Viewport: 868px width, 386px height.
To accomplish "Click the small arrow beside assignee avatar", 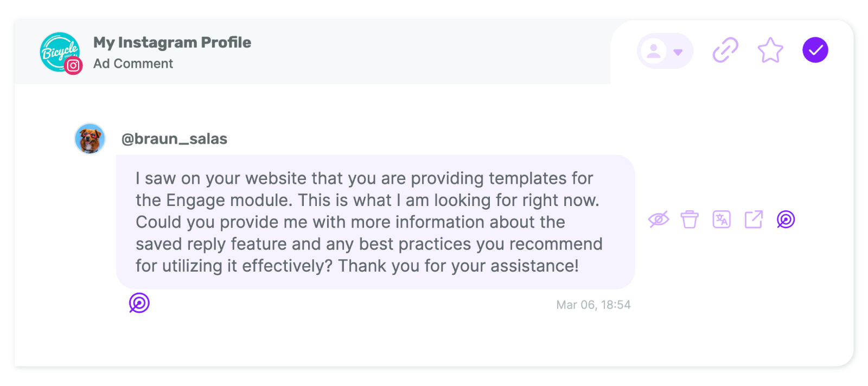I will pyautogui.click(x=678, y=52).
